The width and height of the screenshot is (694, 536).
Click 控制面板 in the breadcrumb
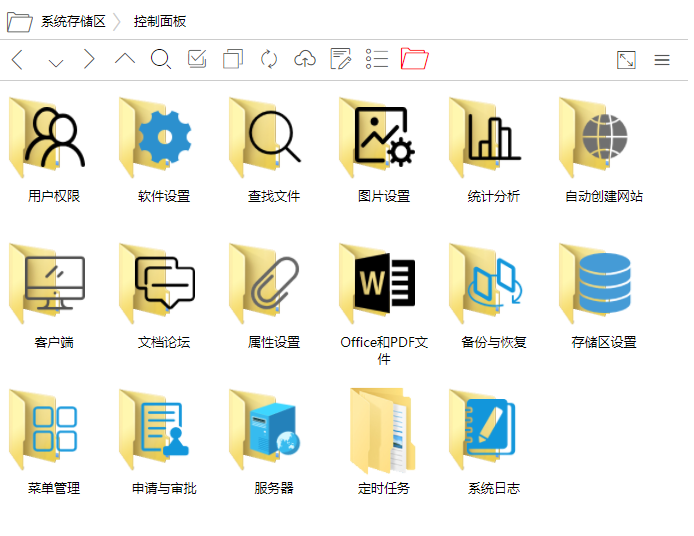pos(160,21)
